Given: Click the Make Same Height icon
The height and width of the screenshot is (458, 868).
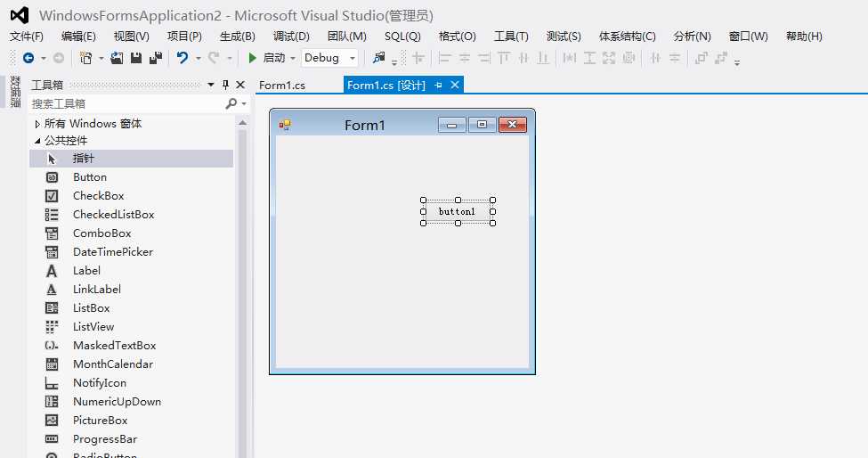Looking at the screenshot, I should pyautogui.click(x=589, y=58).
